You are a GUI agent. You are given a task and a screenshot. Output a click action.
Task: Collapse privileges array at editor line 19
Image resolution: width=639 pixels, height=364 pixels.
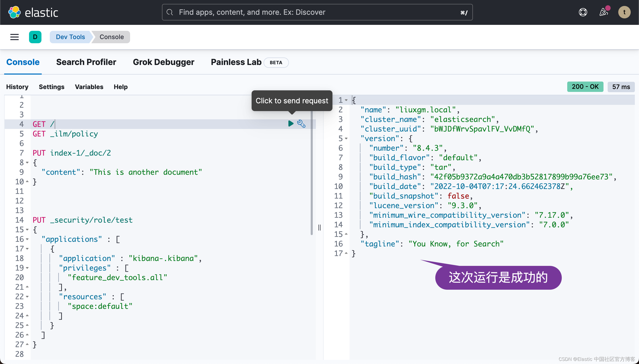click(x=27, y=268)
